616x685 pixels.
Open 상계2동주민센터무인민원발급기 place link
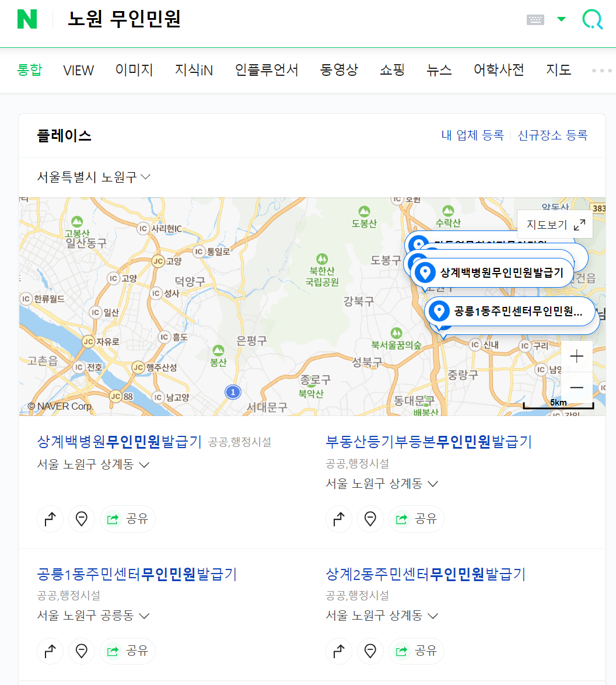(426, 574)
